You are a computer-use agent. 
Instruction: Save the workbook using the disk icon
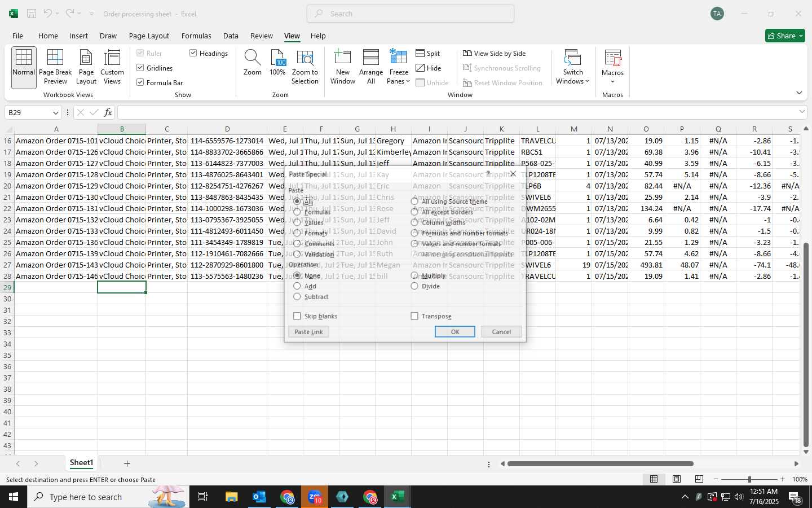click(x=32, y=14)
